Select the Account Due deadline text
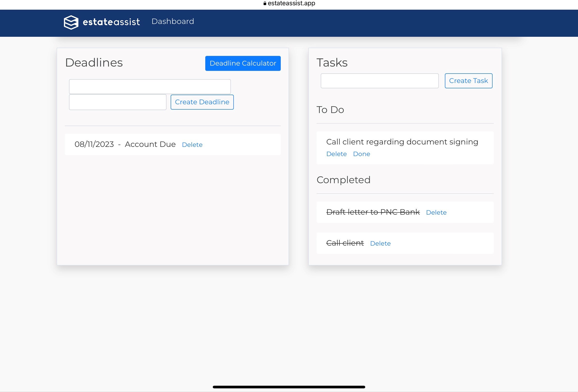 pyautogui.click(x=150, y=144)
